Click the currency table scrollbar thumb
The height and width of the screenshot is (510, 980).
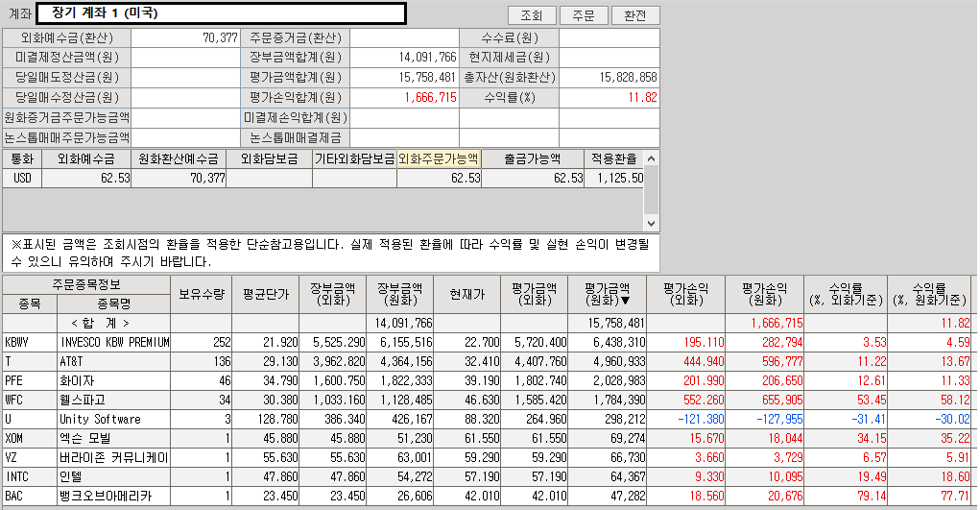[651, 189]
